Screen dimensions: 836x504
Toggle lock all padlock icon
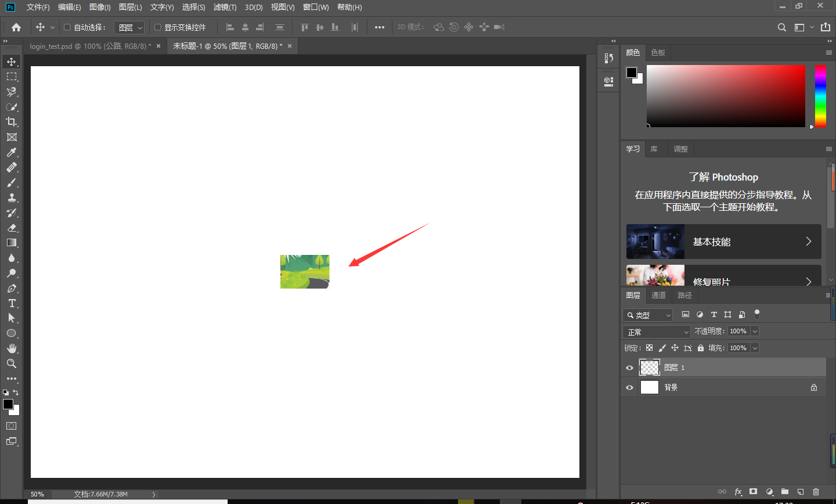[x=701, y=348]
